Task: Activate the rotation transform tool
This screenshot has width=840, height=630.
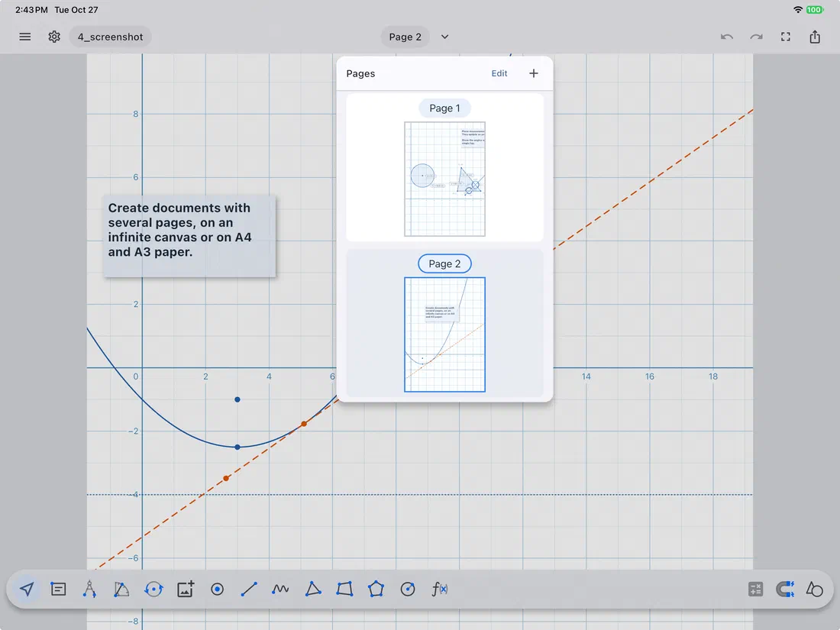Action: pos(153,590)
